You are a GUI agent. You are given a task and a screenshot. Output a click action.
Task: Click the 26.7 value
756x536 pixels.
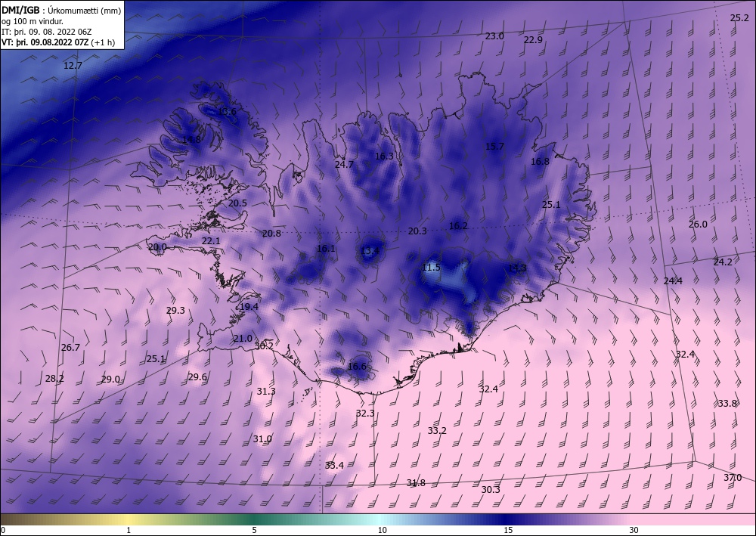[70, 348]
